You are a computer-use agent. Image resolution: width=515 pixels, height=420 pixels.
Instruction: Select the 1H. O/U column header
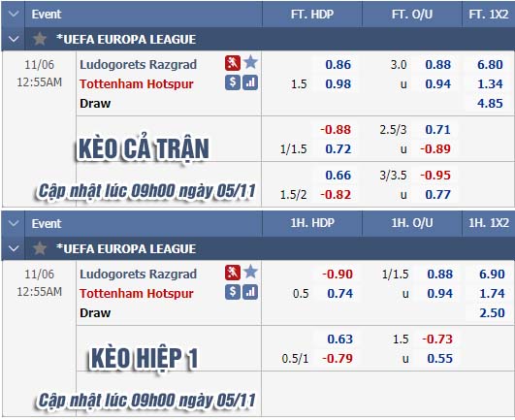coord(412,223)
